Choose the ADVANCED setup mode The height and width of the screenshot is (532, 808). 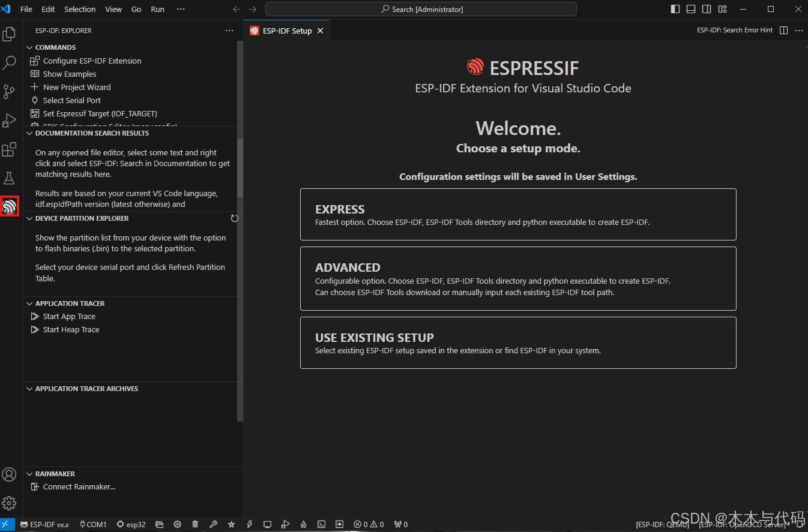point(518,278)
